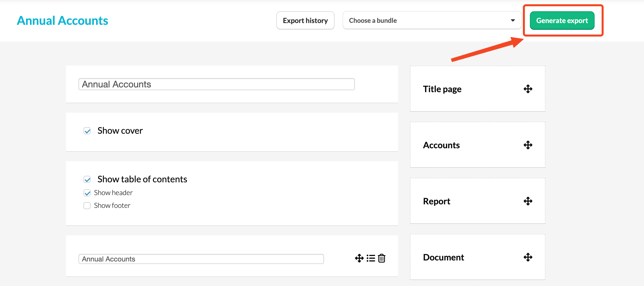Open Export history
The image size is (644, 286).
[x=305, y=21]
